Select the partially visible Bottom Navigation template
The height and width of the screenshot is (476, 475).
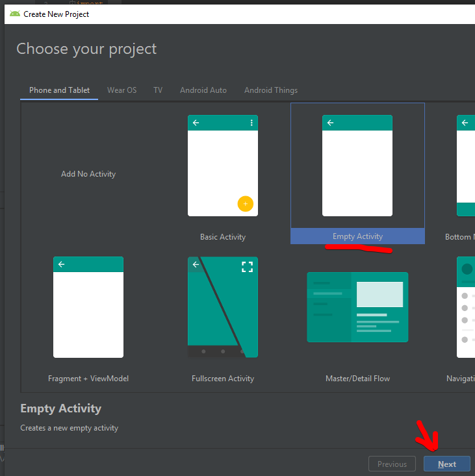coord(465,166)
